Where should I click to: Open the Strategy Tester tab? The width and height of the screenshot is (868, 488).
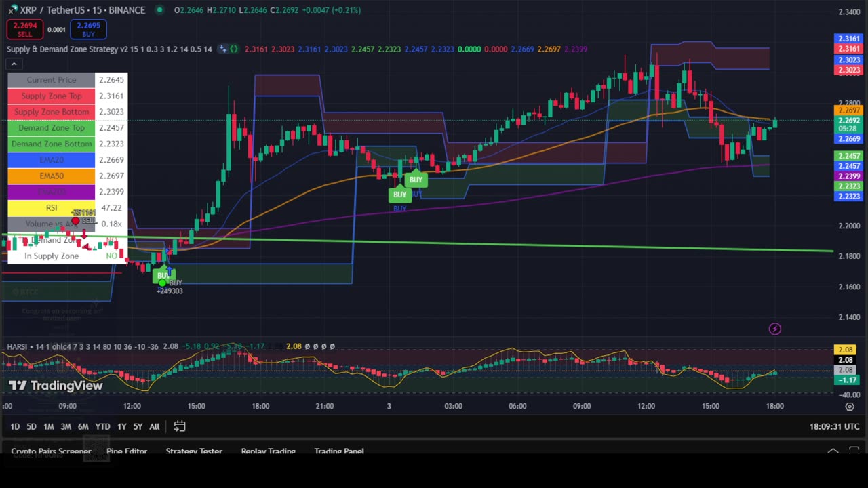click(x=194, y=451)
